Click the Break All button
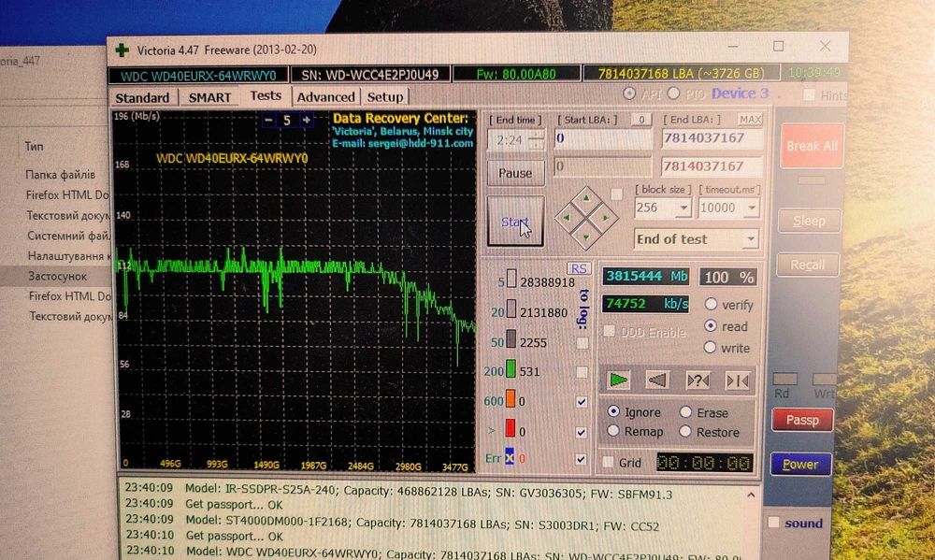This screenshot has width=935, height=560. click(812, 146)
